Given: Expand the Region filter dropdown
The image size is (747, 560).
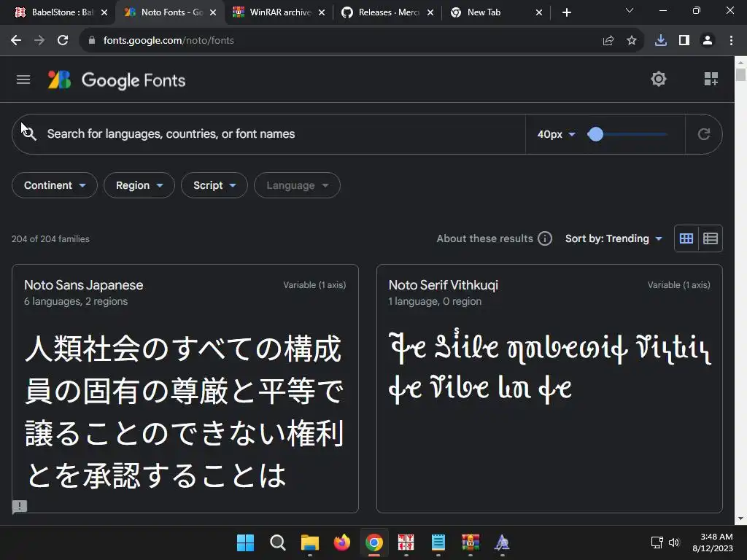Looking at the screenshot, I should (x=139, y=185).
